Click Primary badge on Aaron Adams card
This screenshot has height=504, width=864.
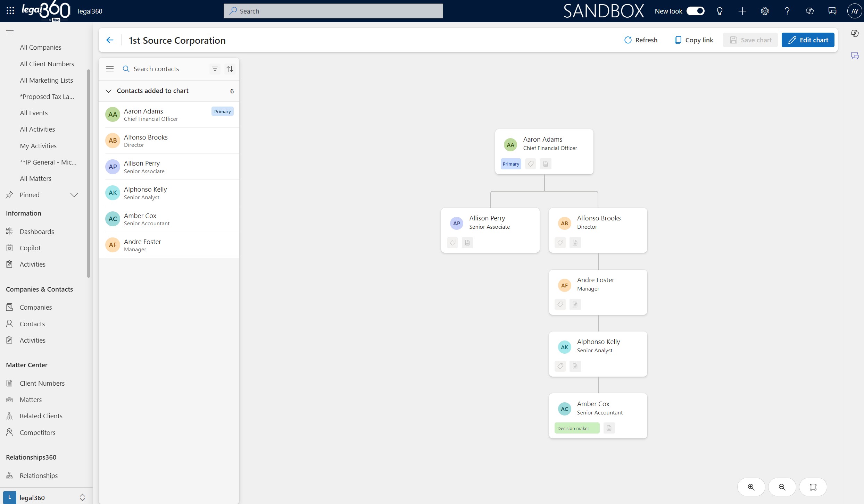point(511,164)
